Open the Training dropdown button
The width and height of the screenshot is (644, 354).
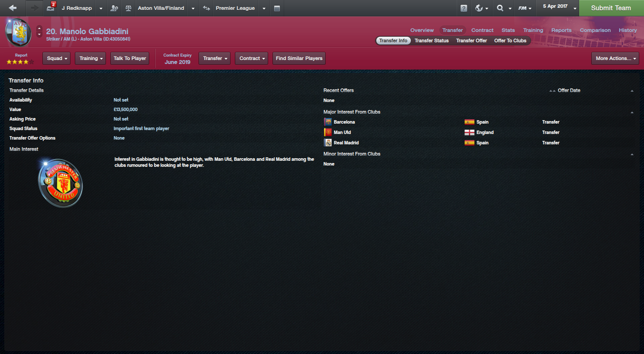click(90, 58)
